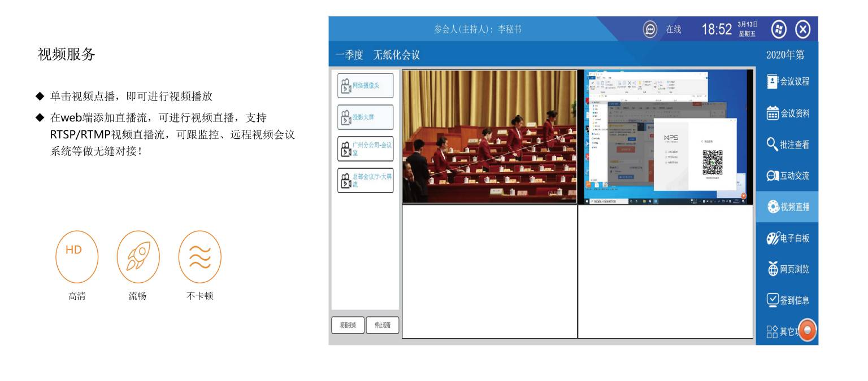Image resolution: width=868 pixels, height=381 pixels.
Task: Open 会议资料 in the sidebar
Action: [x=788, y=113]
